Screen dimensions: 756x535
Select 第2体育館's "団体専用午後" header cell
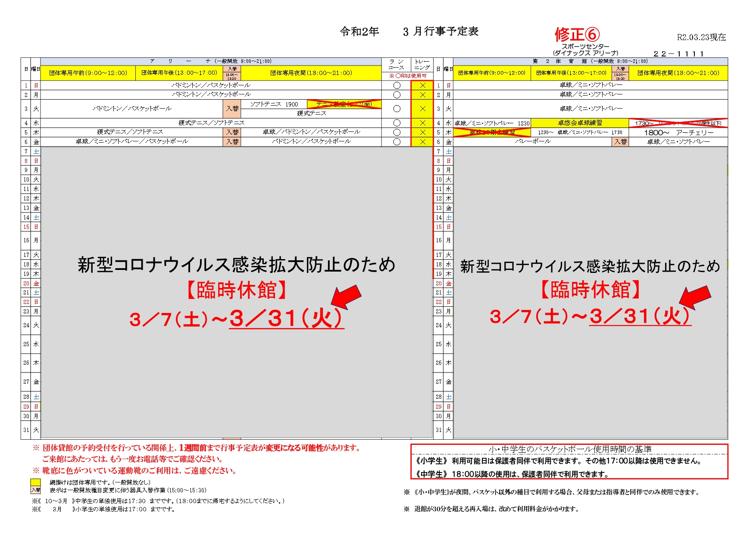571,73
